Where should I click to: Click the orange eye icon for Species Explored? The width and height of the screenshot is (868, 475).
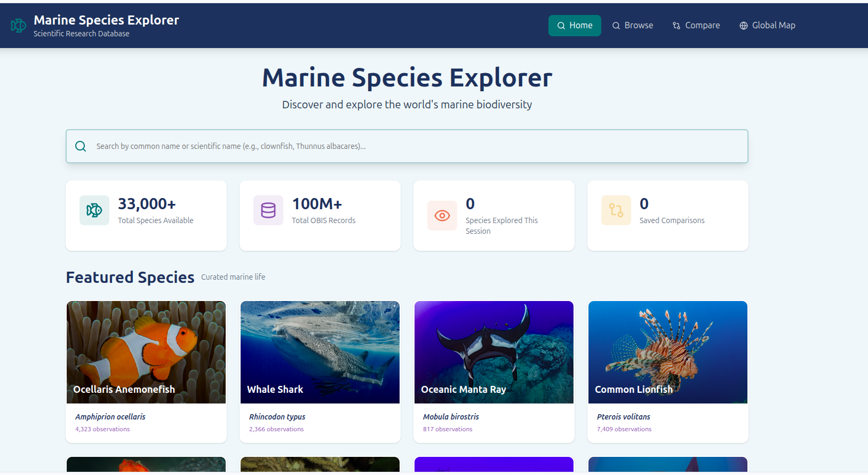pos(442,216)
